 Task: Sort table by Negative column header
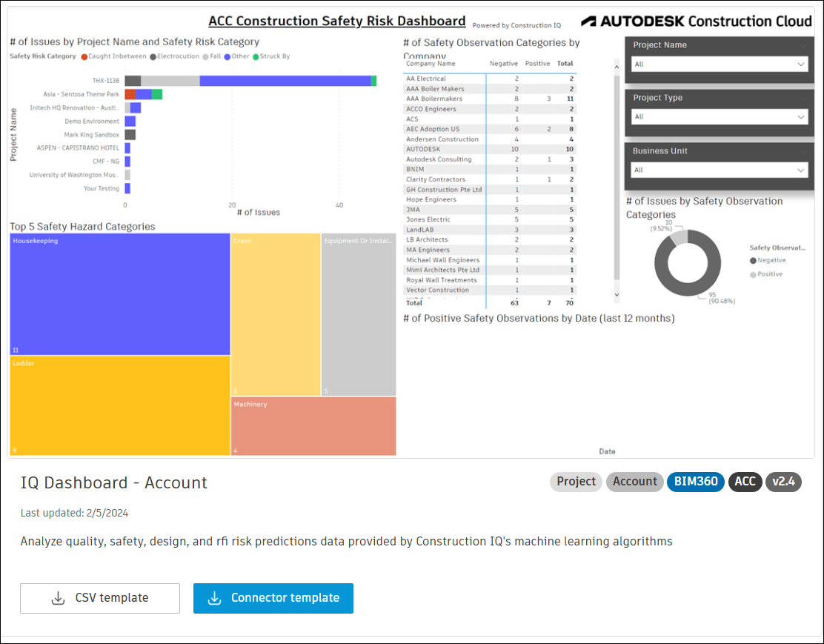tap(503, 64)
